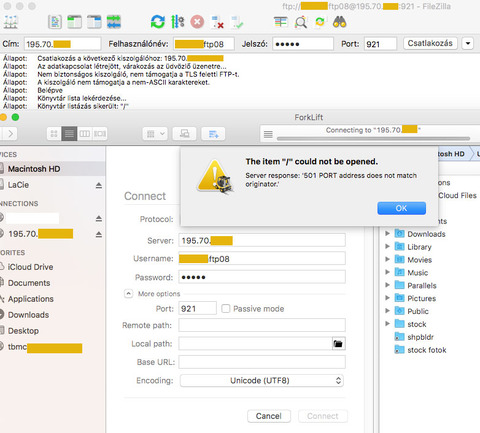Cancel current operation red X icon
This screenshot has height=433, width=480.
pos(197,22)
